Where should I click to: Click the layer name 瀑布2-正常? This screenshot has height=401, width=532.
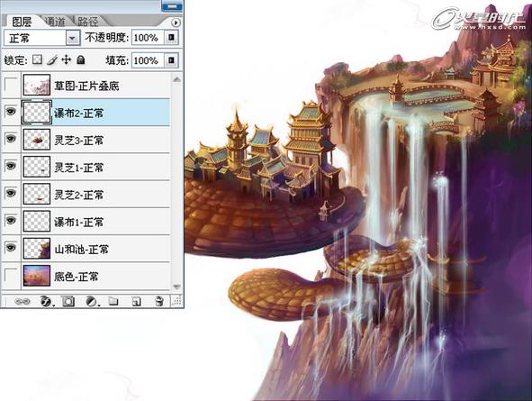78,113
